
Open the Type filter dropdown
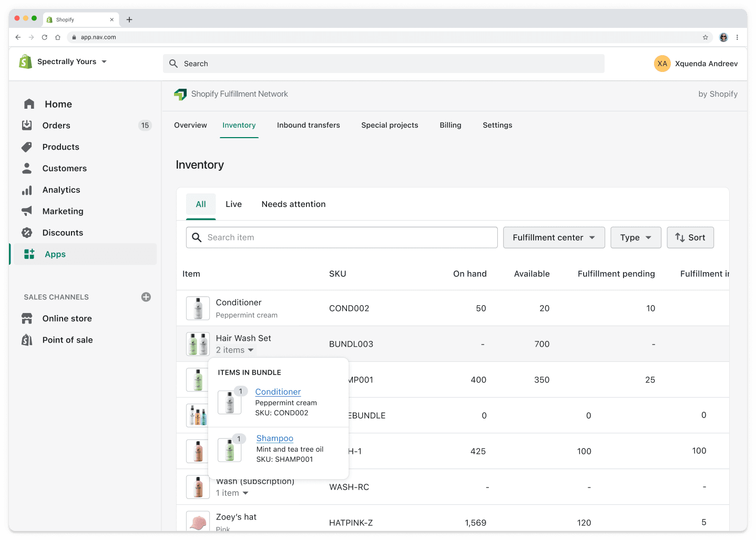636,237
